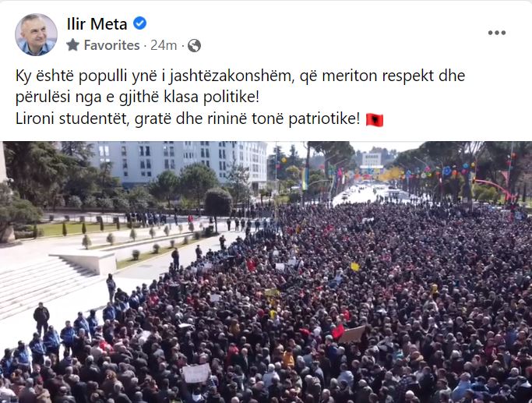Click the man in black standing alone on the plaza
Image resolution: width=532 pixels, height=403 pixels.
tap(41, 319)
